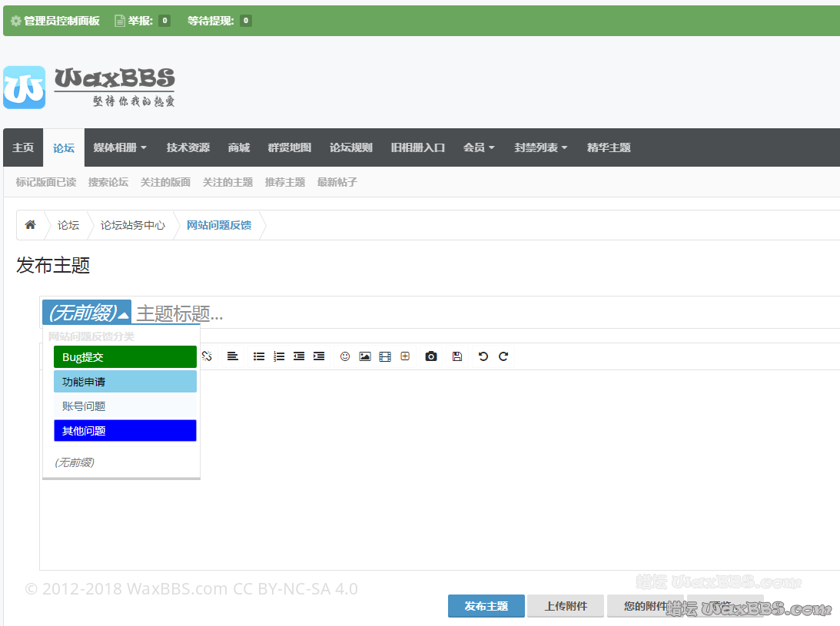
Task: Select the green Bug提交 prefix
Action: (125, 357)
